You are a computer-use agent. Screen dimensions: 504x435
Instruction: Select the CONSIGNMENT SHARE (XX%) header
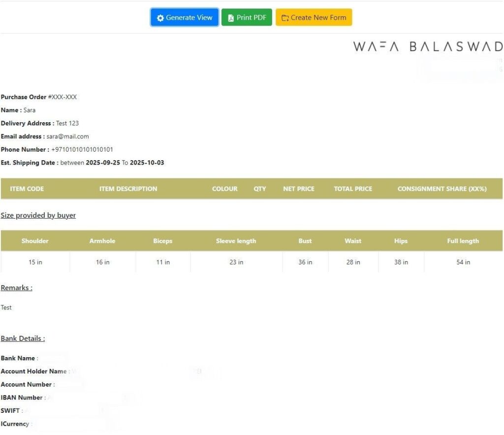pos(441,189)
